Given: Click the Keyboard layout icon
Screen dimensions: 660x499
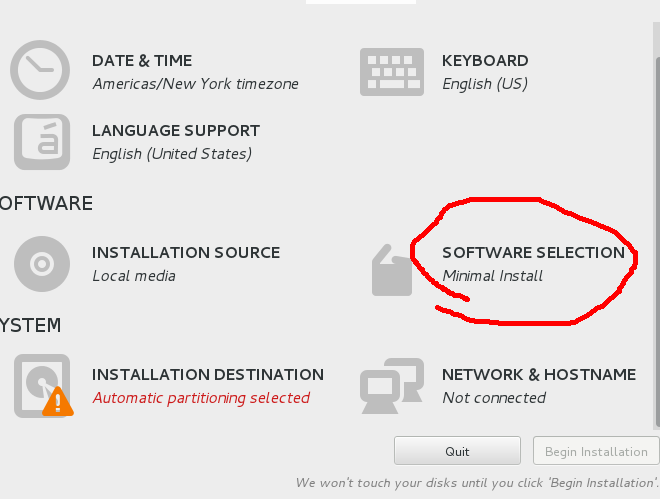Looking at the screenshot, I should (392, 72).
